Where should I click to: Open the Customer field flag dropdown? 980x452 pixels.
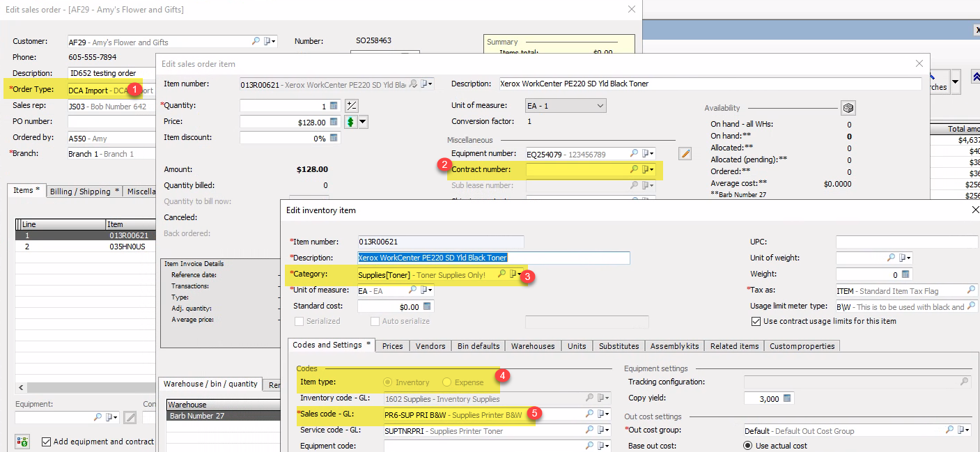click(270, 42)
